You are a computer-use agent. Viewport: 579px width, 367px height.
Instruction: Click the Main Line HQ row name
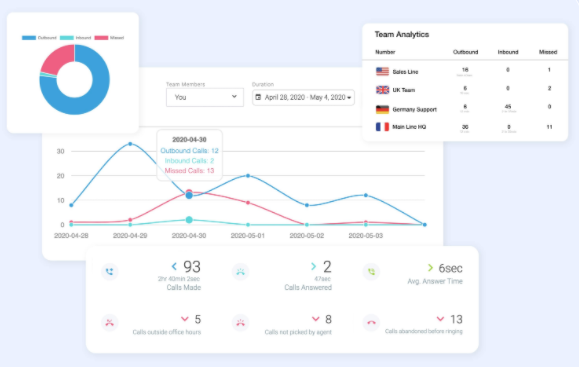[x=409, y=127]
